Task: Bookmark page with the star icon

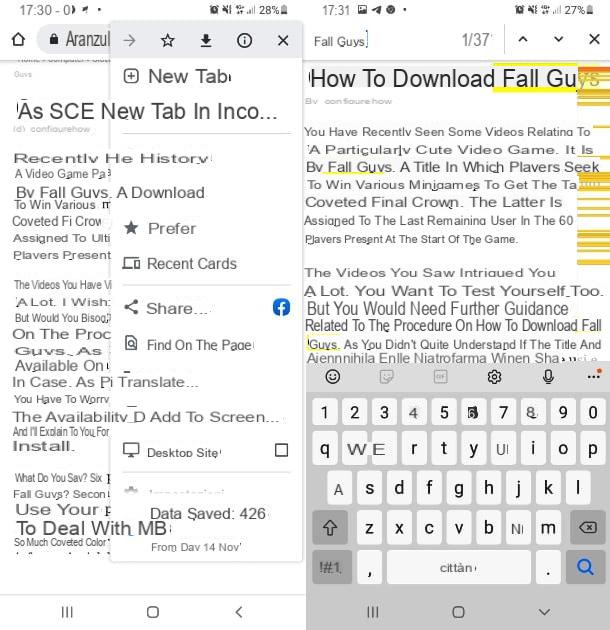Action: coord(168,40)
